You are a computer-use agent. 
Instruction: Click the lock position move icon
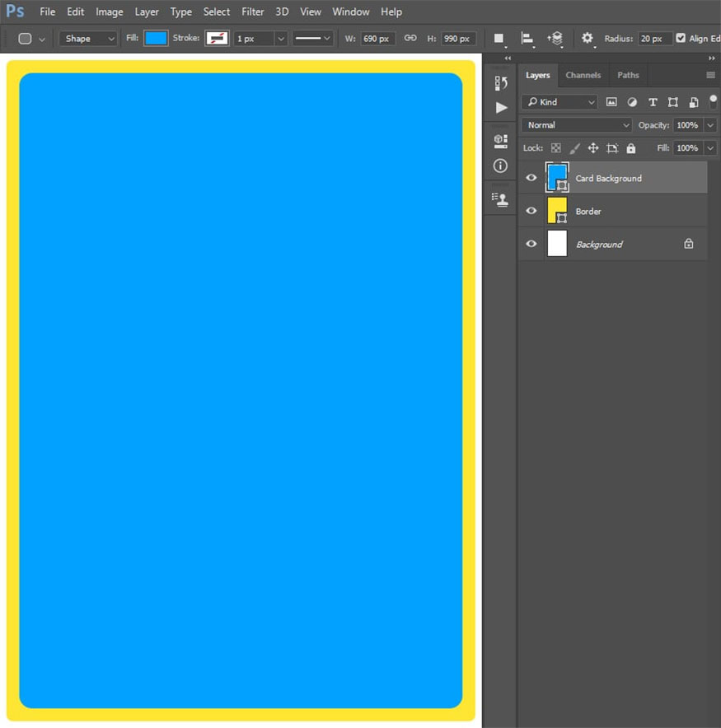click(x=592, y=148)
